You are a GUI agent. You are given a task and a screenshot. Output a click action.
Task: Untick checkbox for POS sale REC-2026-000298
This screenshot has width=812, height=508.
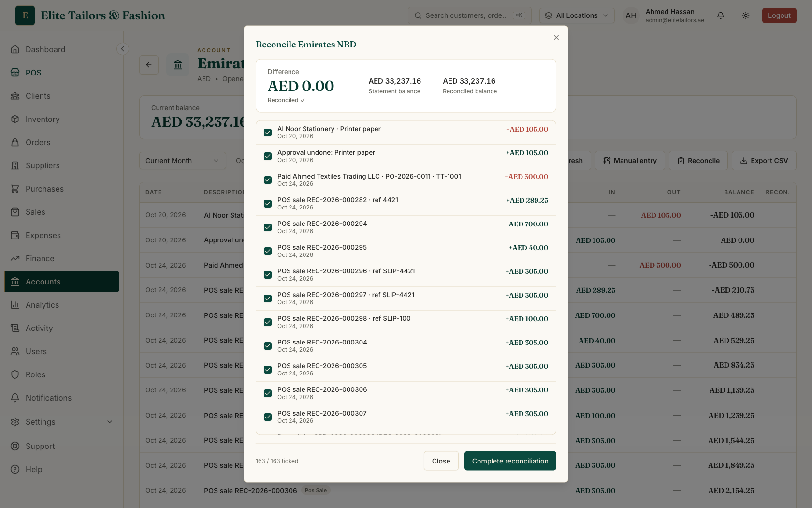pyautogui.click(x=268, y=322)
